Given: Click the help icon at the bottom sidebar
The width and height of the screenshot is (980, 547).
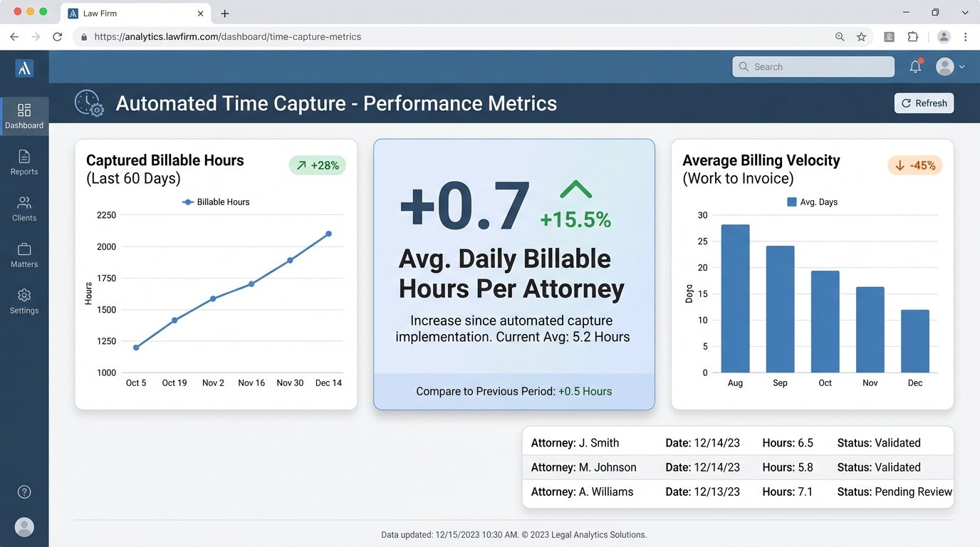Looking at the screenshot, I should click(24, 491).
